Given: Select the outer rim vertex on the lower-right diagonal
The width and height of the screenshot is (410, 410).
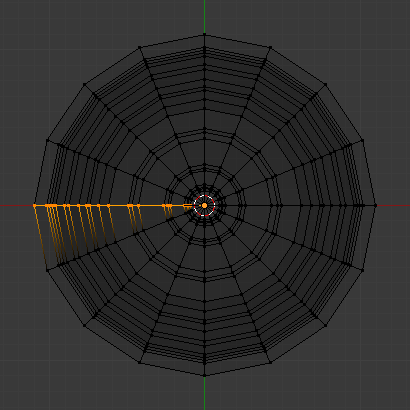Looking at the screenshot, I should click(x=326, y=326).
